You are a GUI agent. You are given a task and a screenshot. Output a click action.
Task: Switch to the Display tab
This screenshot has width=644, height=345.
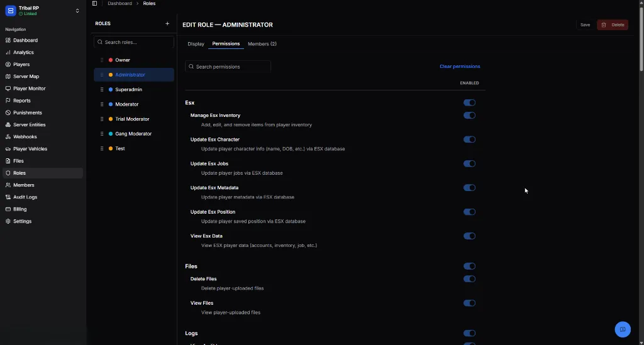[196, 44]
